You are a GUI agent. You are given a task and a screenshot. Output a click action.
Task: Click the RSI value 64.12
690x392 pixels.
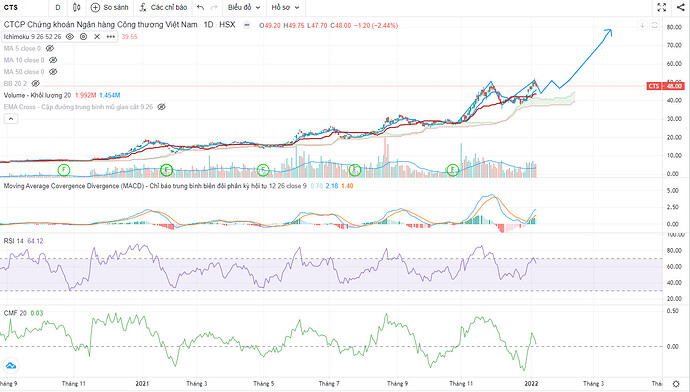[x=35, y=241]
